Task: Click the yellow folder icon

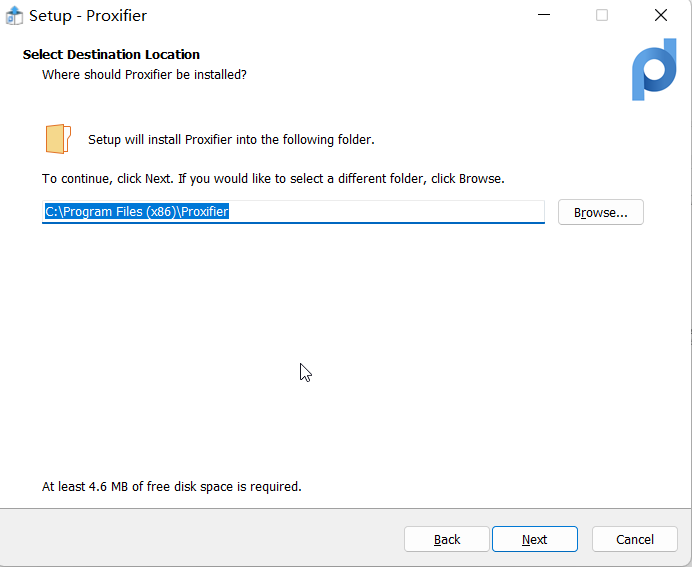Action: pos(58,139)
